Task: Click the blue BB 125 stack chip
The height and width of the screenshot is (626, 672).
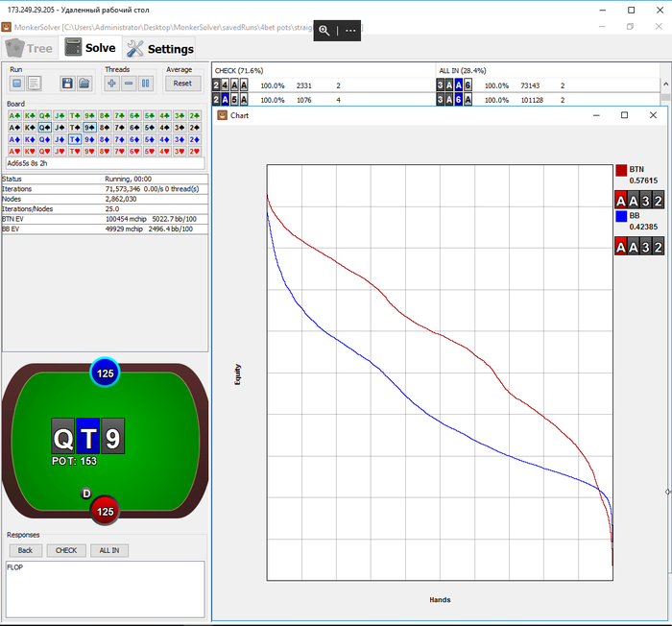Action: click(x=105, y=373)
